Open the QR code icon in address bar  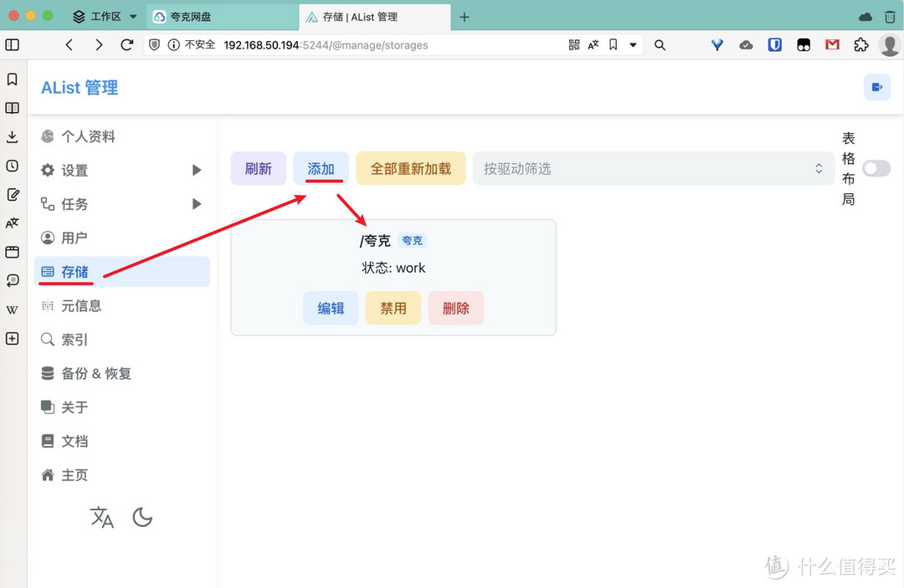point(574,45)
